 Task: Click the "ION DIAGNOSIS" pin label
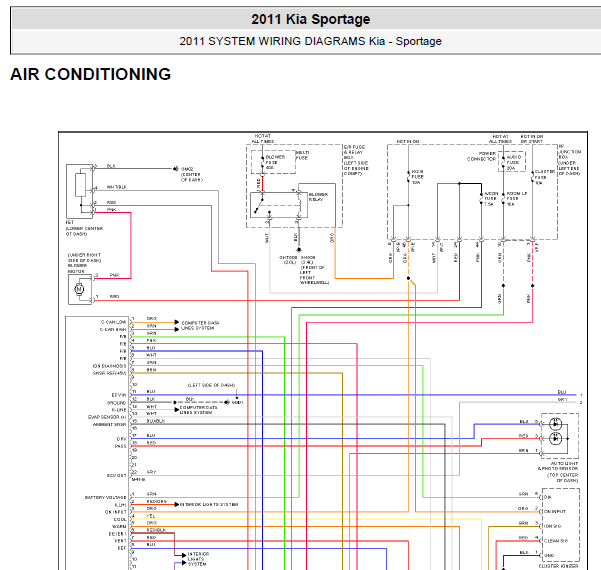click(x=109, y=366)
